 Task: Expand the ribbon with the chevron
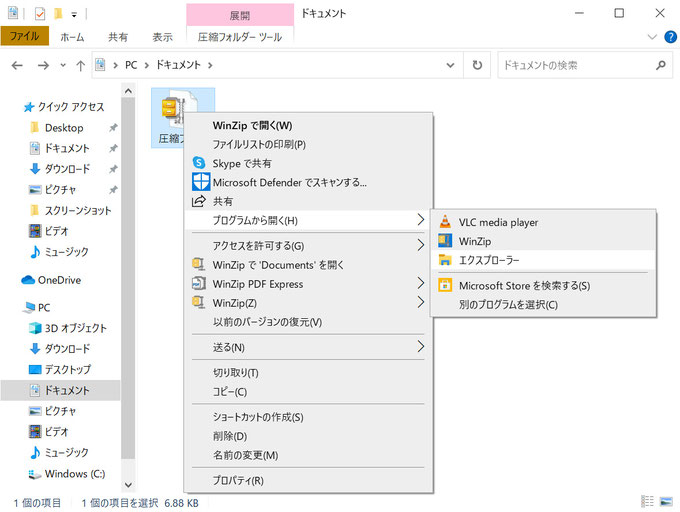652,37
